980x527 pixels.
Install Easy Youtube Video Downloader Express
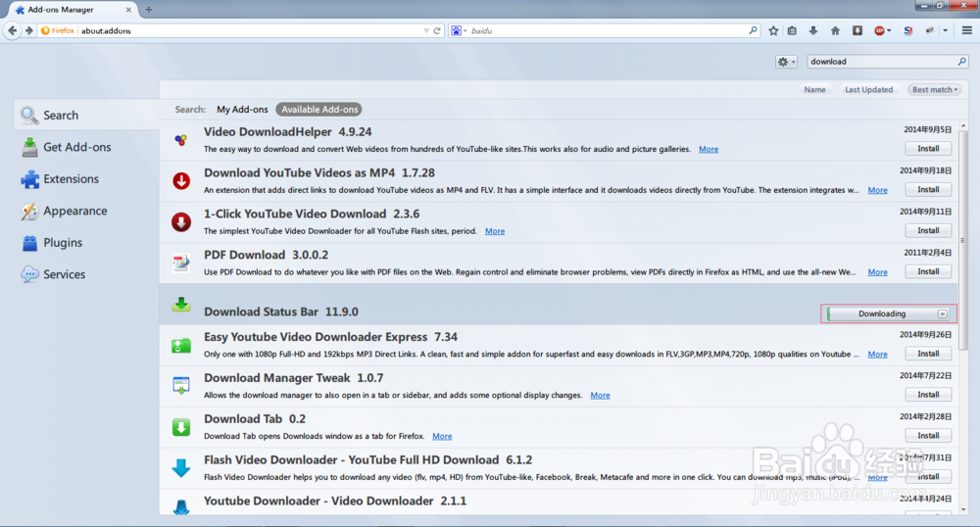tap(928, 354)
